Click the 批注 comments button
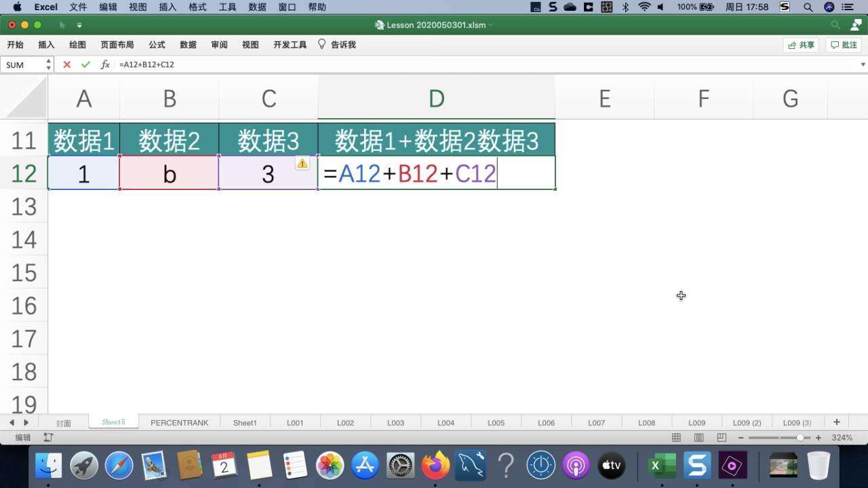The height and width of the screenshot is (488, 868). click(844, 45)
